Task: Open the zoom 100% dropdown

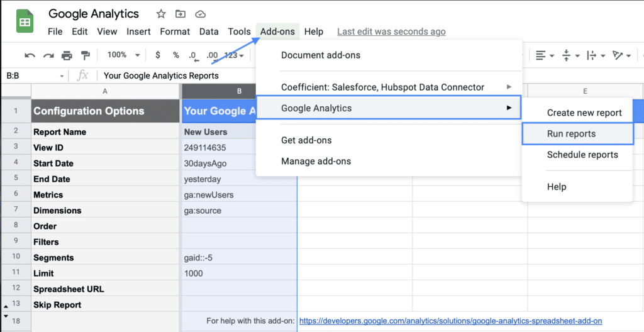Action: click(123, 55)
